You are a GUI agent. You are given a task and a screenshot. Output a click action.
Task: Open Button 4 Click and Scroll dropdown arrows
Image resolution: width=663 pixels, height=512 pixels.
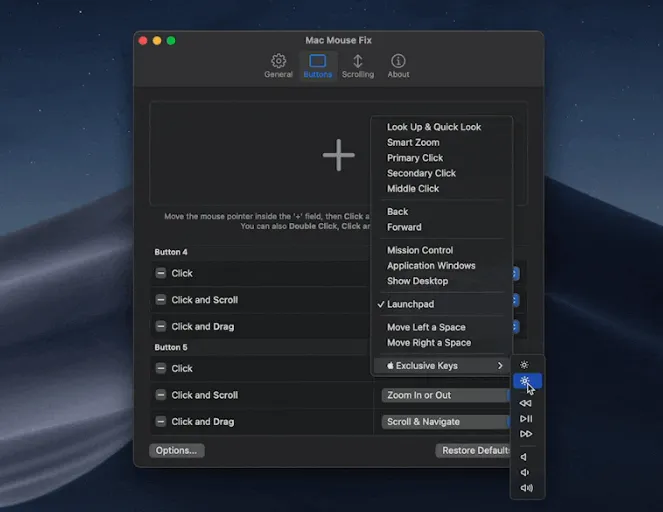click(515, 300)
